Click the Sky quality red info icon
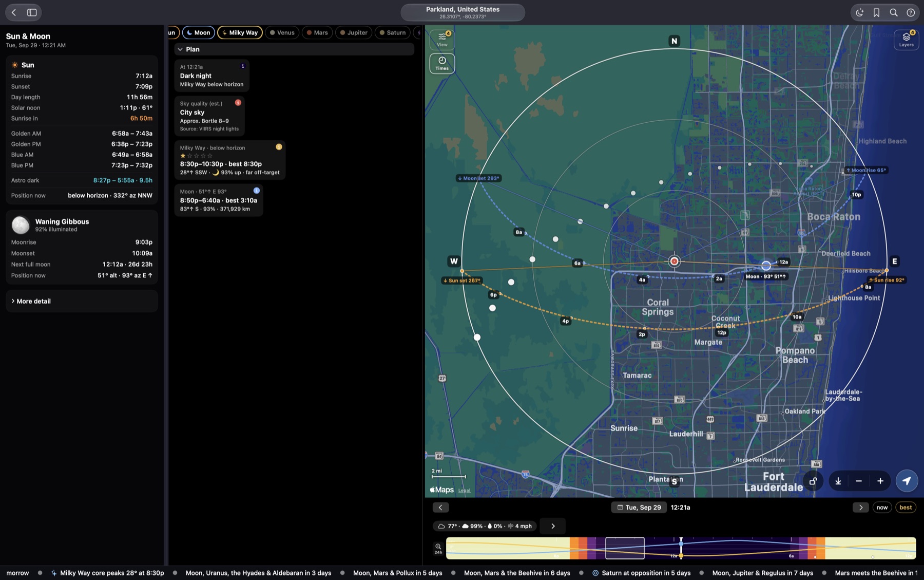 point(238,103)
